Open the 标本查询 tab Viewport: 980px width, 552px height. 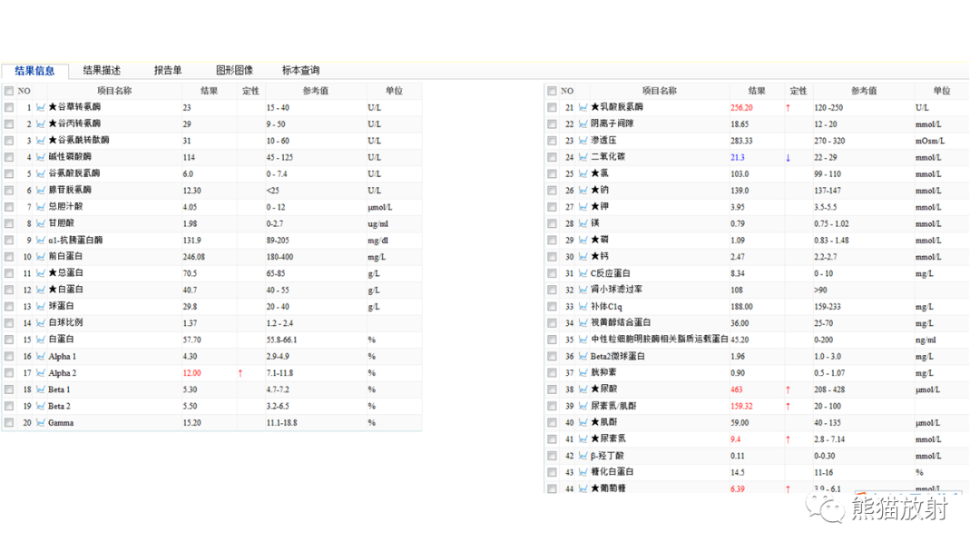point(300,70)
